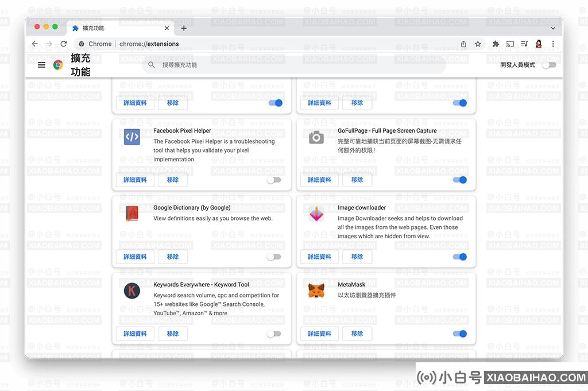This screenshot has height=391, width=588.
Task: Click Keywords Everywhere - Keyword Tool title
Action: (201, 285)
